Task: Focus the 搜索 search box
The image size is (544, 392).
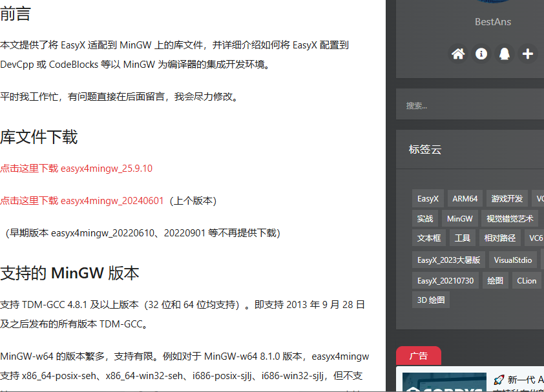Action: click(x=470, y=105)
